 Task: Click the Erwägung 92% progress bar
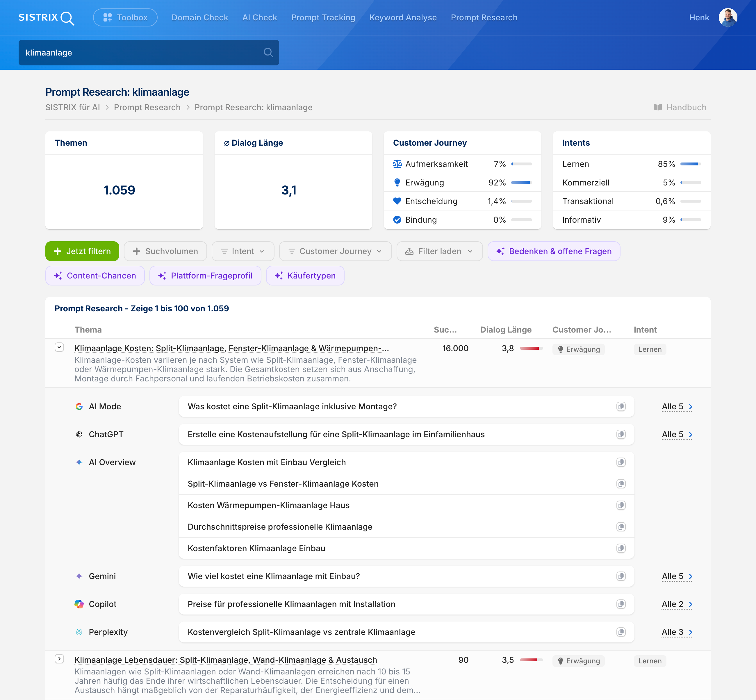[521, 183]
